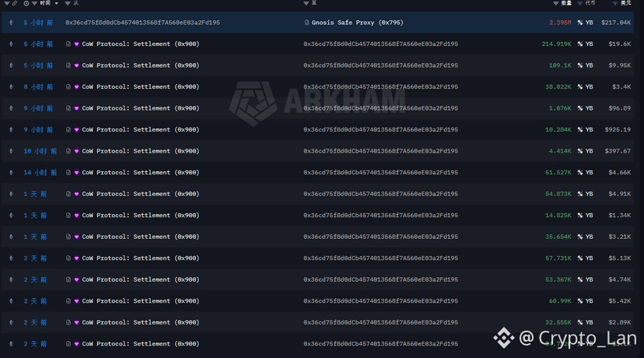Open CoW Protocol: Settlement in the $19.6K row

[x=141, y=44]
